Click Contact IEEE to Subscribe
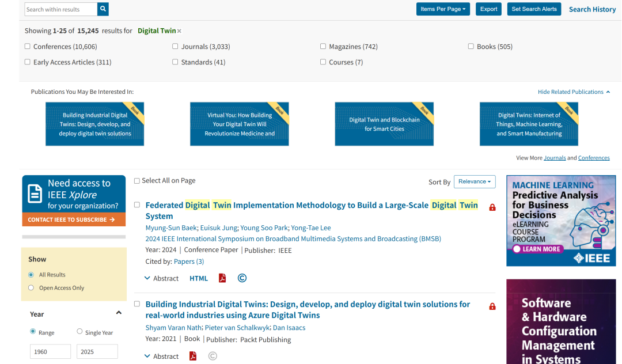Image resolution: width=622 pixels, height=364 pixels. [74, 219]
